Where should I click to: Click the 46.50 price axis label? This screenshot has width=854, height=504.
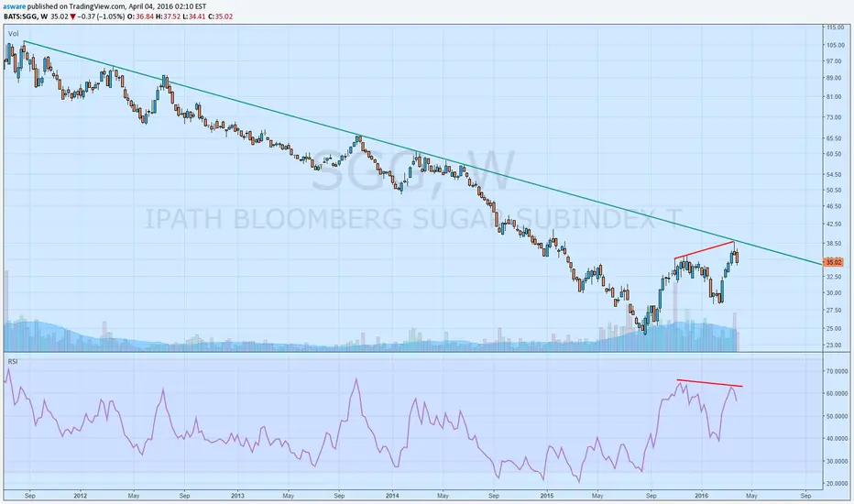[834, 206]
